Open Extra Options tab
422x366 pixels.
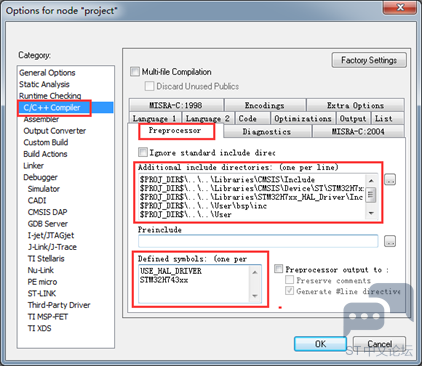pyautogui.click(x=355, y=105)
